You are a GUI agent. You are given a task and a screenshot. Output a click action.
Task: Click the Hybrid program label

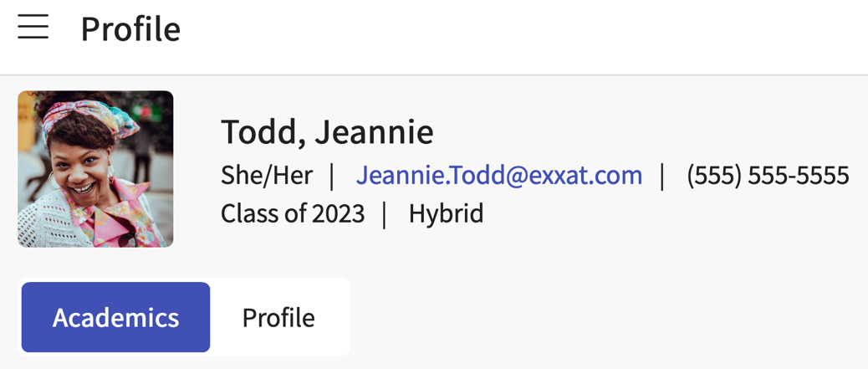[x=446, y=213]
